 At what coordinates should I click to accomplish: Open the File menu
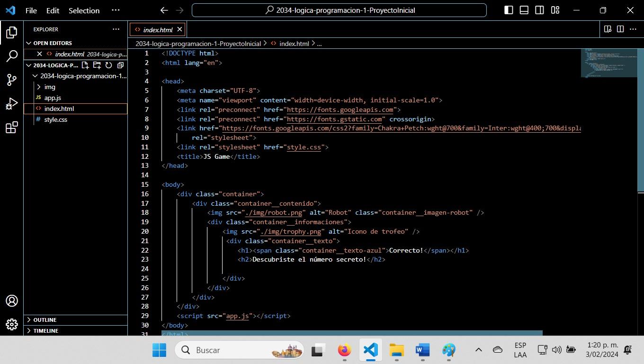[31, 10]
